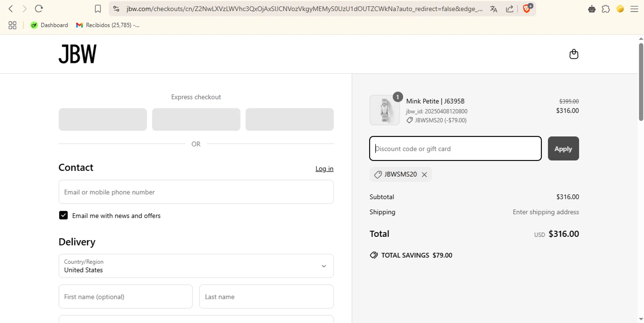Open the shopping bag cart icon
The height and width of the screenshot is (323, 644).
(x=574, y=54)
